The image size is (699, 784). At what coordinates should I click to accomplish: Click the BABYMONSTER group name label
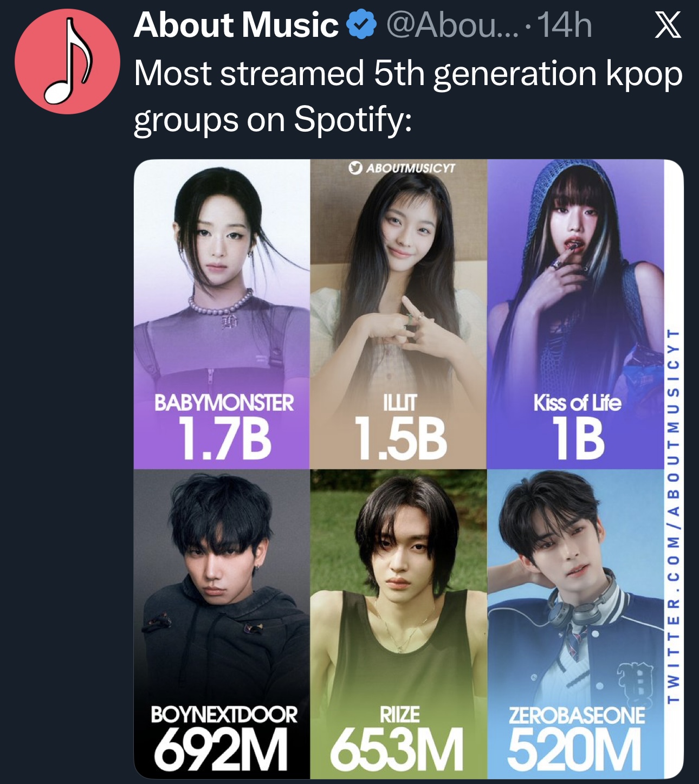tap(224, 403)
